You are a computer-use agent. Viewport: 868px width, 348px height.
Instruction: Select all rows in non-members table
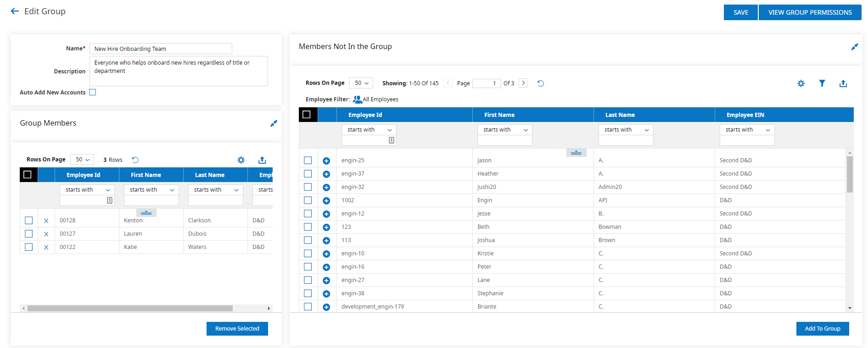click(307, 115)
